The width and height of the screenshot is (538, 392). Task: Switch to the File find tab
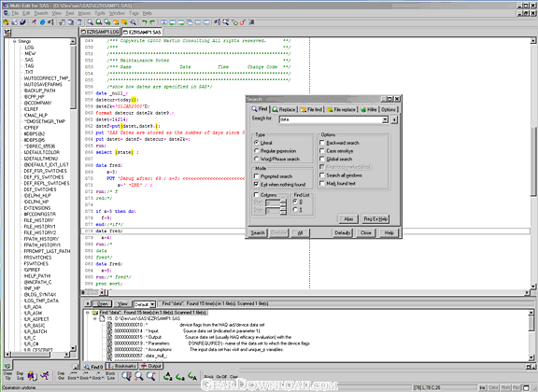point(311,109)
